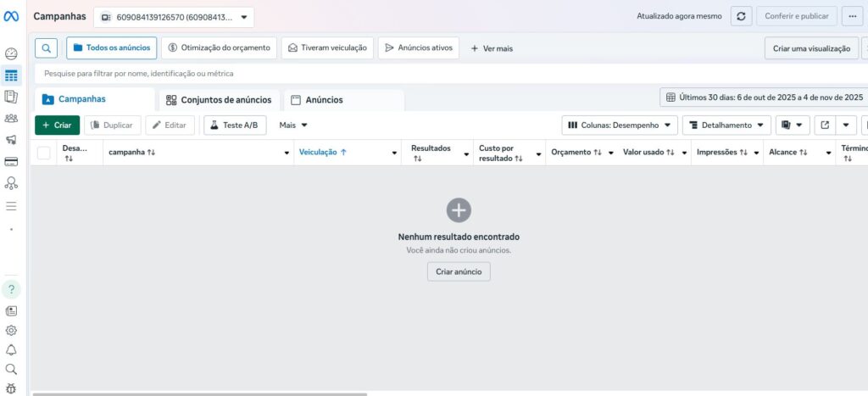Open the campaigns table icon in sidebar
Image resolution: width=868 pixels, height=396 pixels.
coord(11,75)
